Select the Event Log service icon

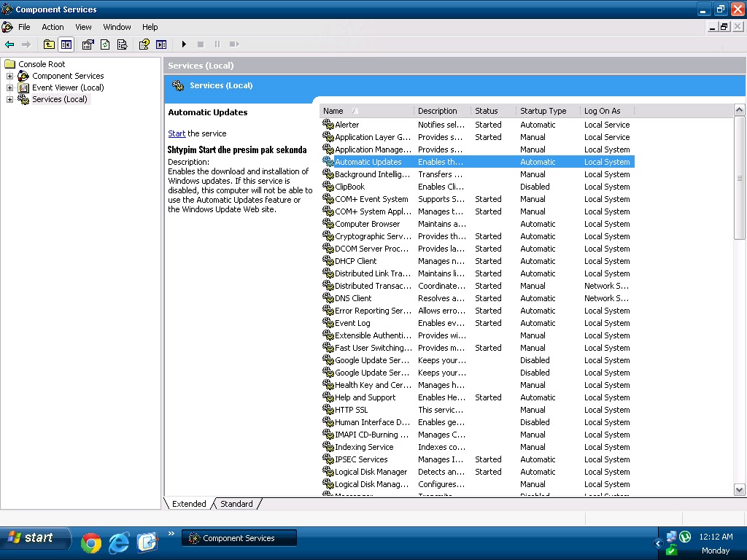pos(328,323)
